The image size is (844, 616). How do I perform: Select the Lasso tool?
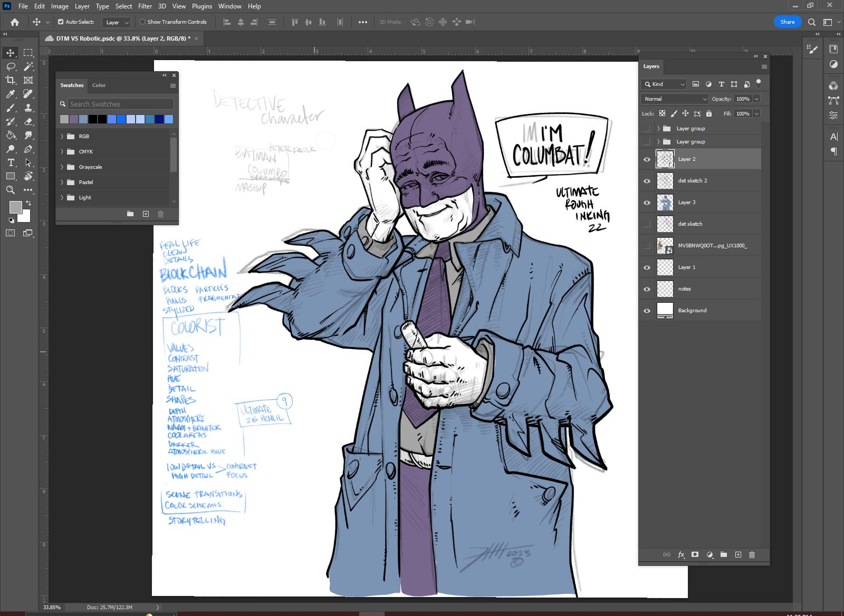[11, 66]
